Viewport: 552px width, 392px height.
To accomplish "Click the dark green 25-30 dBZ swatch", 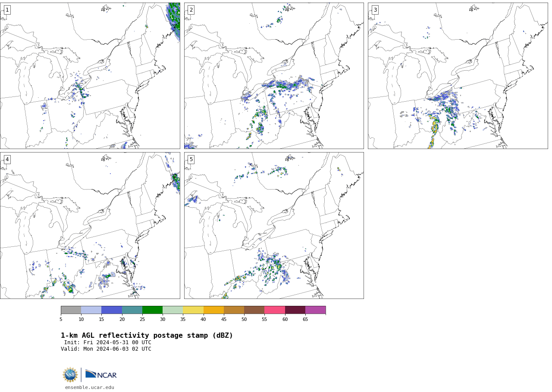I will pyautogui.click(x=152, y=310).
